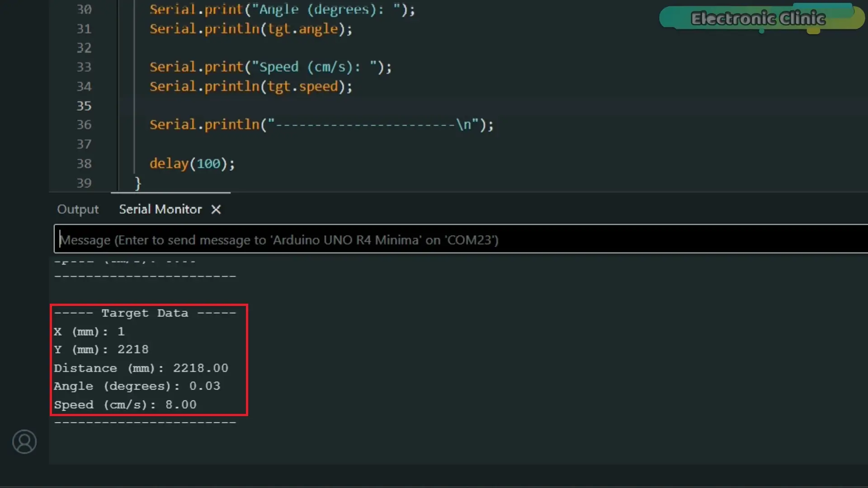Click the Angle (degrees): 0.03 output line
Screen dimensions: 868x488
137,386
